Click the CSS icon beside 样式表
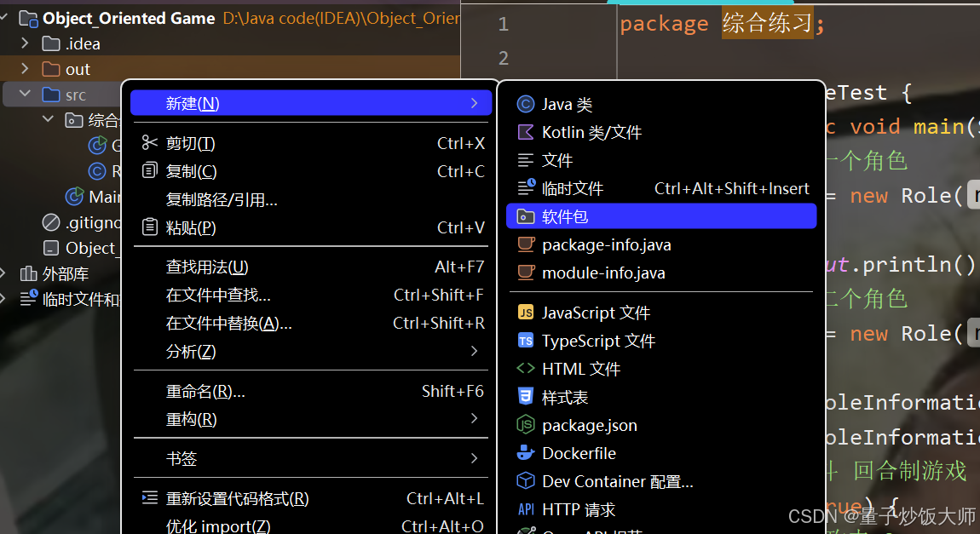The image size is (980, 534). (526, 396)
